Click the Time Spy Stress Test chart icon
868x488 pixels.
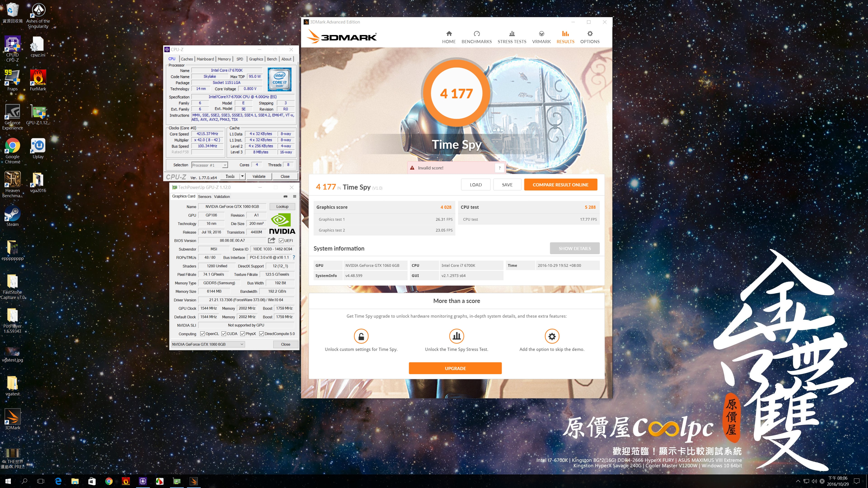457,336
